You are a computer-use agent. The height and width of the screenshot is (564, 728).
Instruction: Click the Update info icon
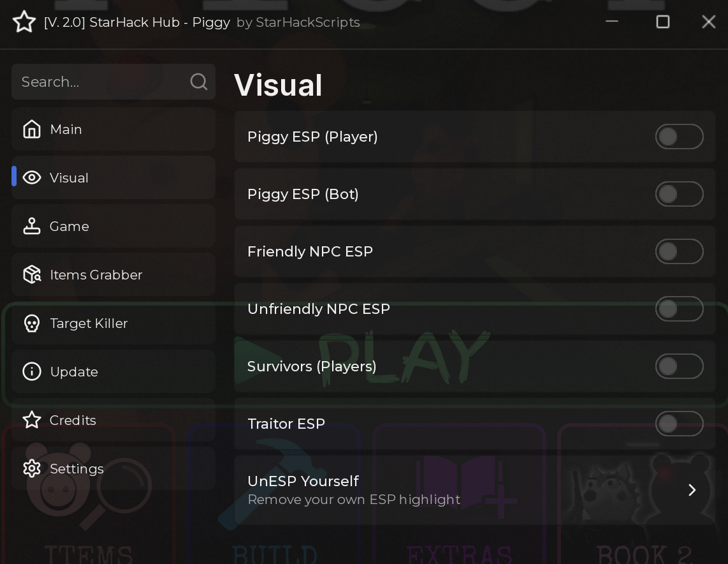click(x=32, y=372)
